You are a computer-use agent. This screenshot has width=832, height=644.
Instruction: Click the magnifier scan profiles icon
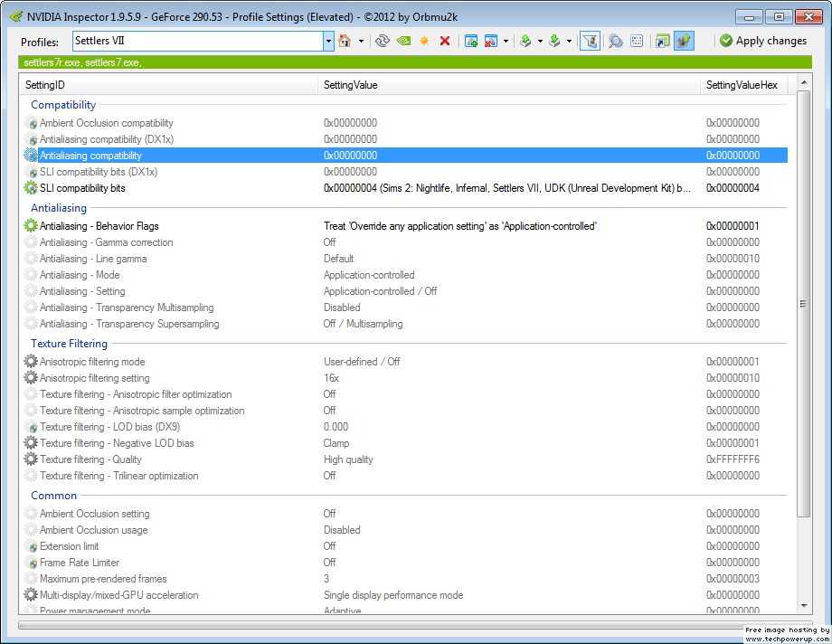[x=616, y=41]
